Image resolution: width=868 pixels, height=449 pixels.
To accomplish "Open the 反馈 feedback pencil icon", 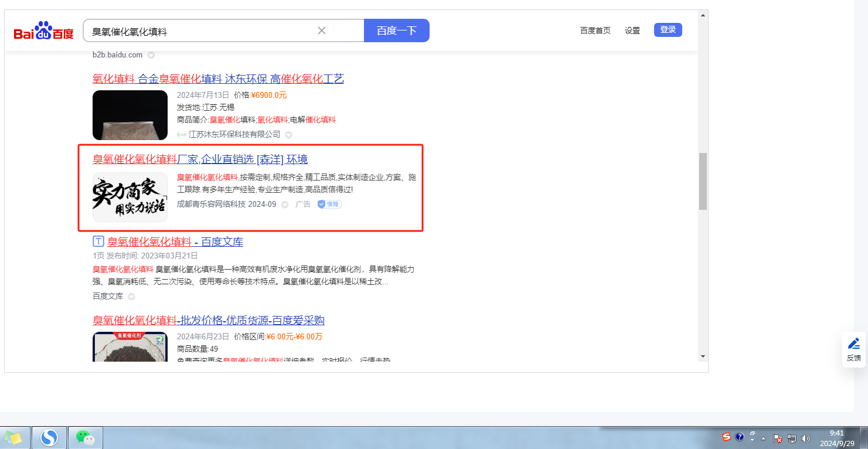I will (854, 343).
